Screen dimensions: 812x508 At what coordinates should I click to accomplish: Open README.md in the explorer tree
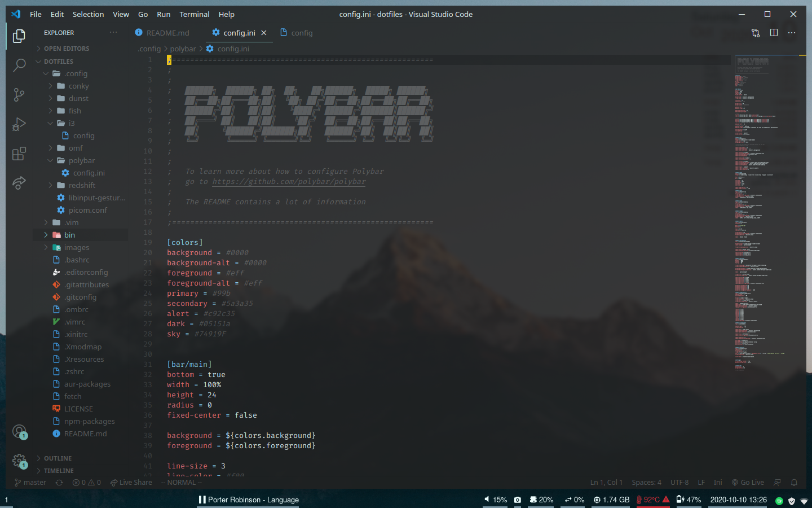click(85, 433)
